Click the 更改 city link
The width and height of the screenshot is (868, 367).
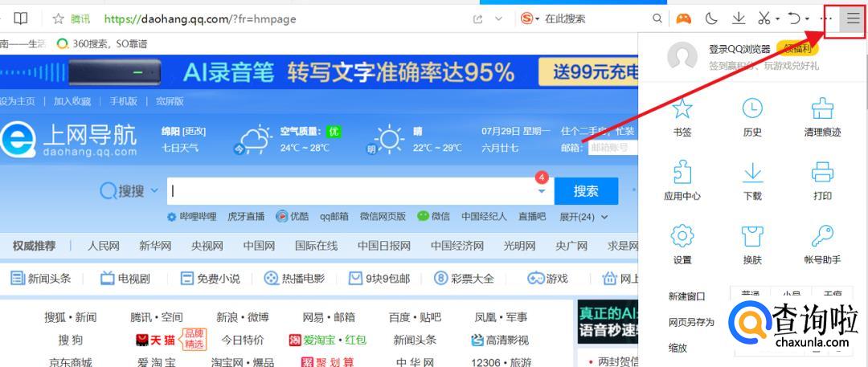pos(194,131)
